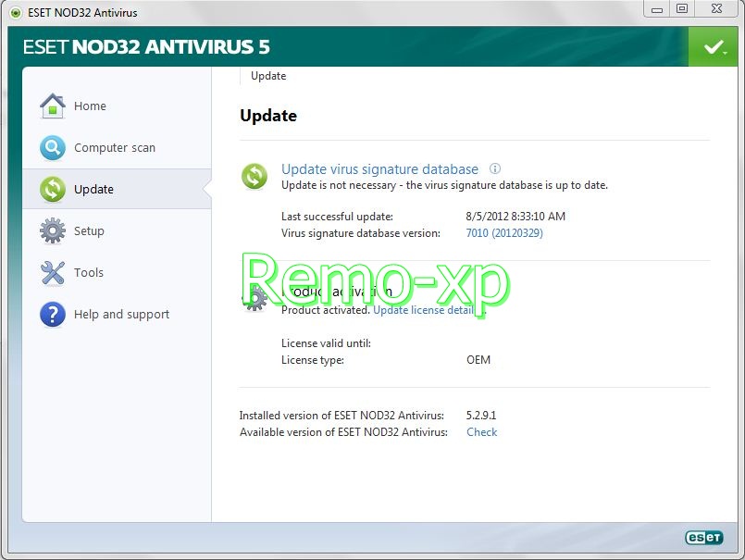The image size is (745, 560).
Task: Open the green protection status checkmark menu
Action: pyautogui.click(x=714, y=46)
